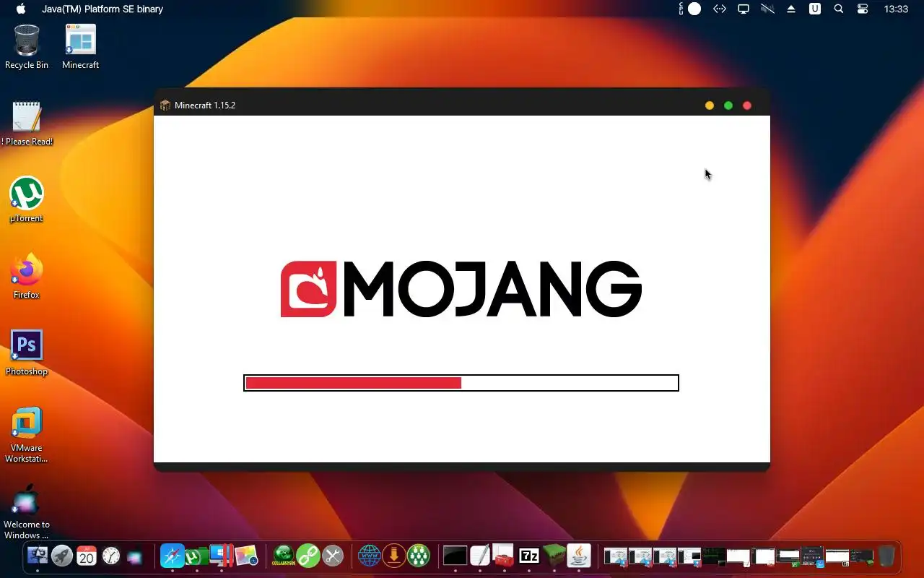The image size is (924, 578).
Task: Minimize the Minecraft window with the yellow button
Action: click(x=710, y=105)
